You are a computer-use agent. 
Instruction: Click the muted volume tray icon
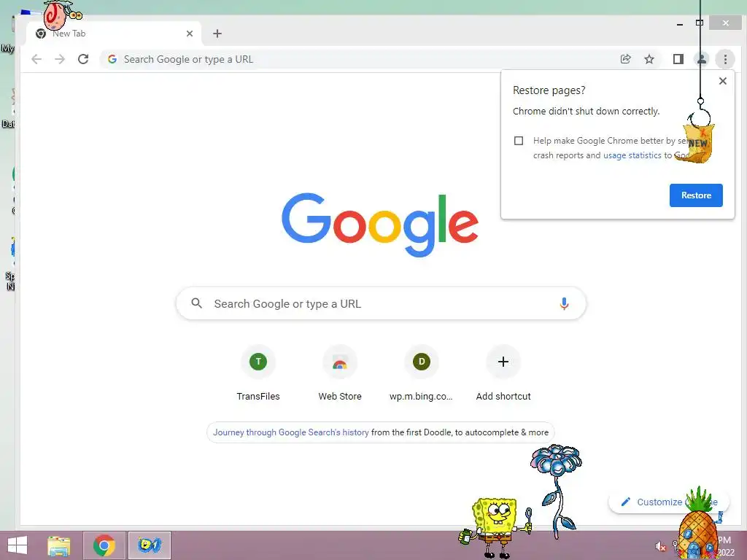pyautogui.click(x=660, y=547)
